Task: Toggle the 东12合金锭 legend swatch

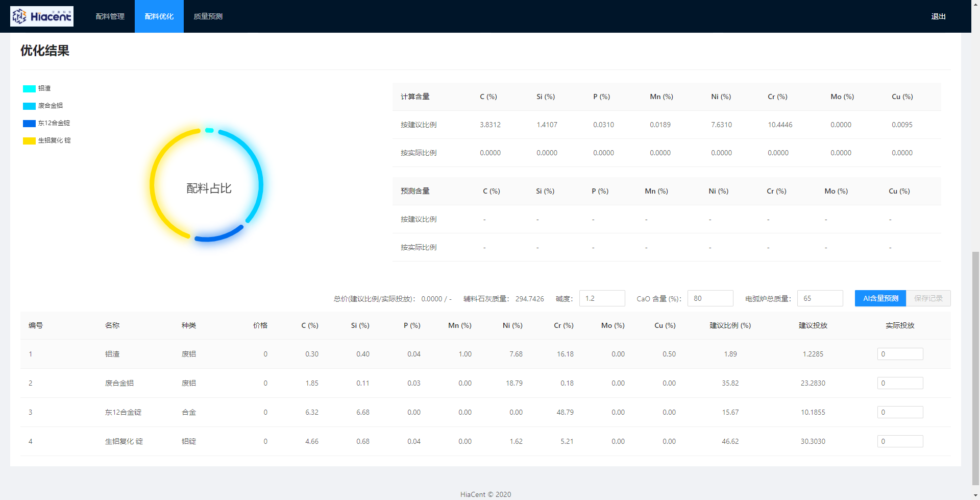Action: coord(29,124)
